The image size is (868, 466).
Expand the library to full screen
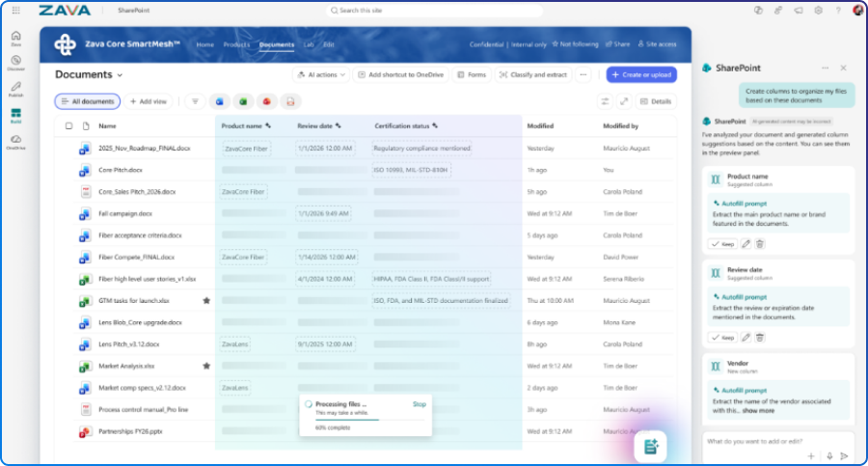[x=624, y=101]
